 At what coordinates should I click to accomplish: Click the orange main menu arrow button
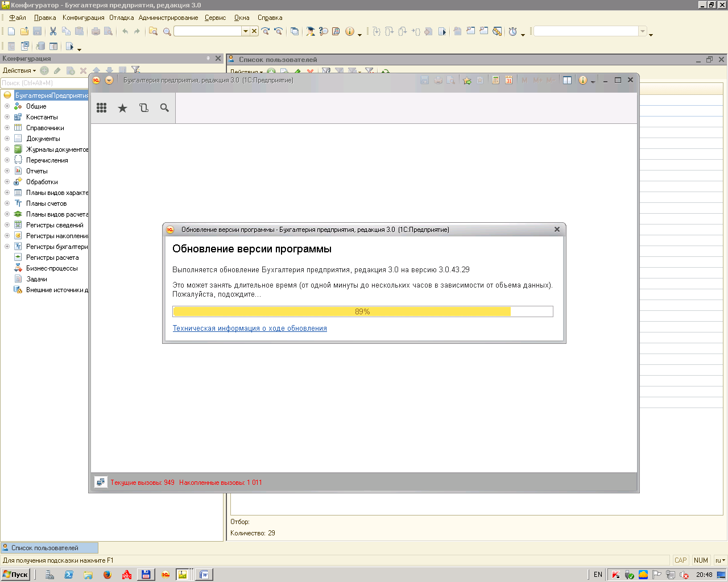109,80
